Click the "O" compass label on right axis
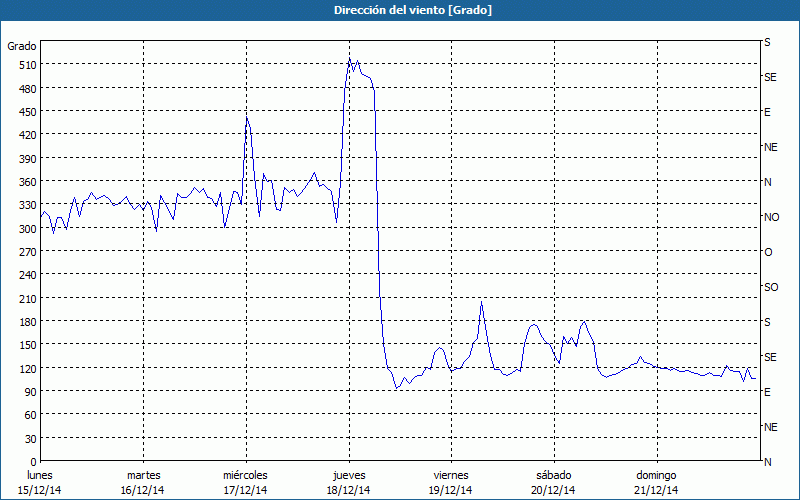 768,252
